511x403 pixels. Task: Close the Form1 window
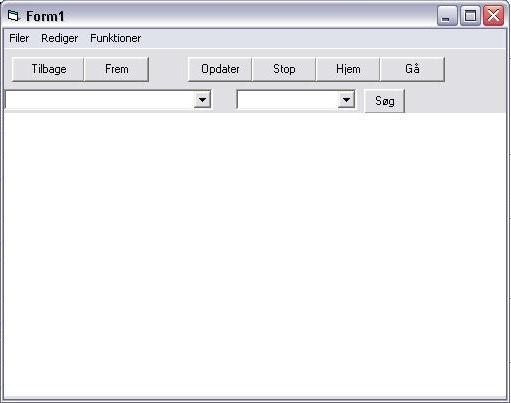[493, 16]
